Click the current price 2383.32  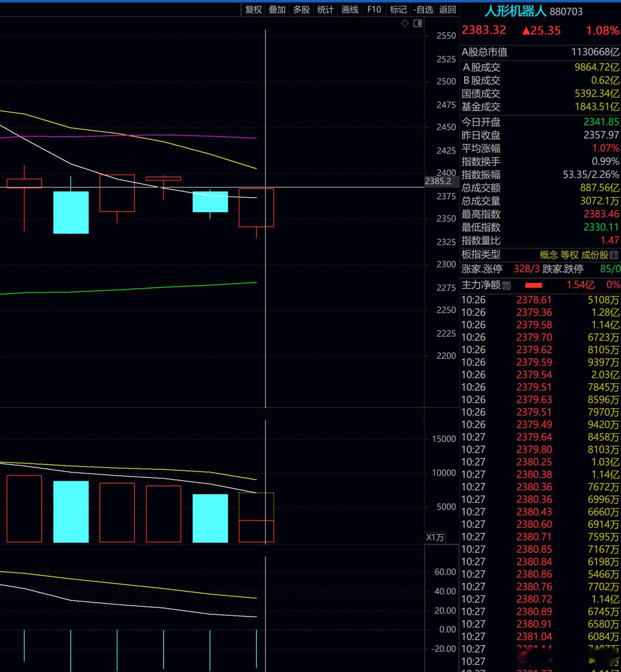click(484, 30)
